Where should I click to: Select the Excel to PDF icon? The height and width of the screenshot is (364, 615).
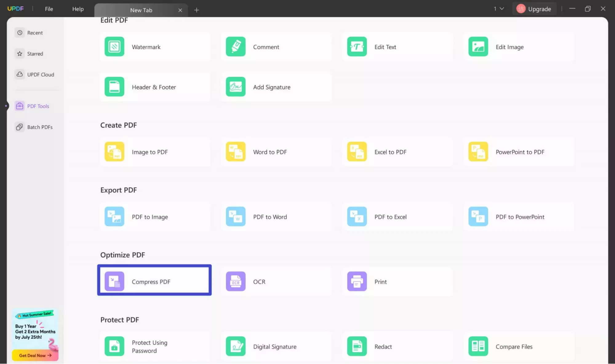pos(357,152)
